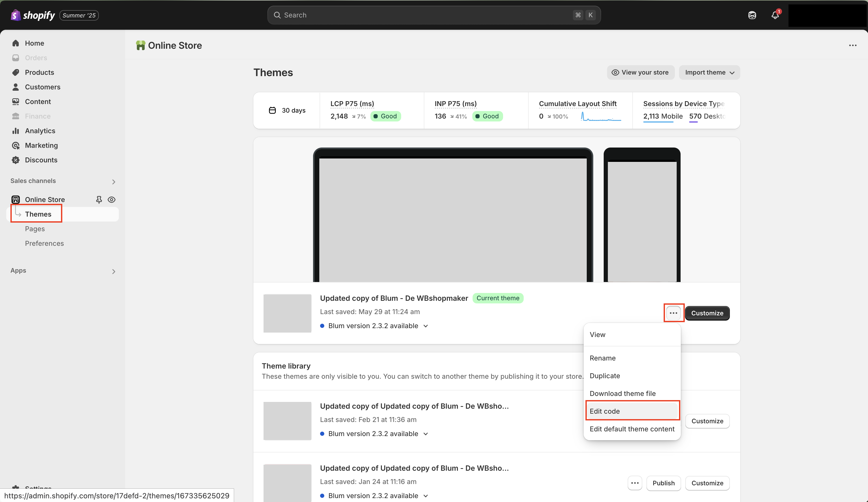Open the notifications bell
The height and width of the screenshot is (502, 868).
(775, 15)
